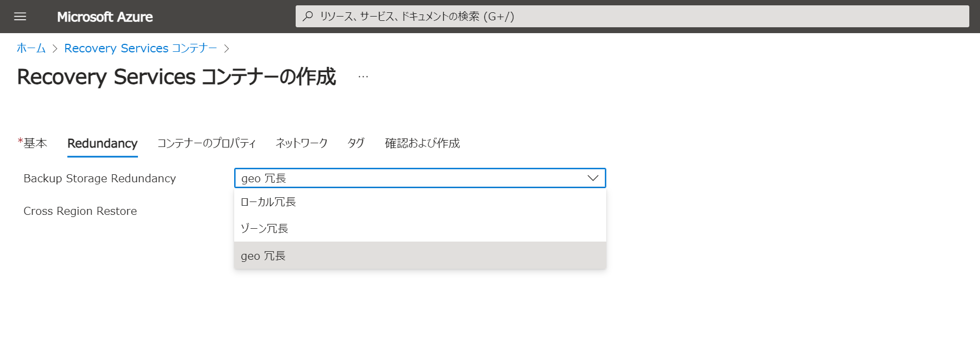The image size is (980, 349).
Task: Open the コンテナーのプロパティ tab
Action: (207, 143)
